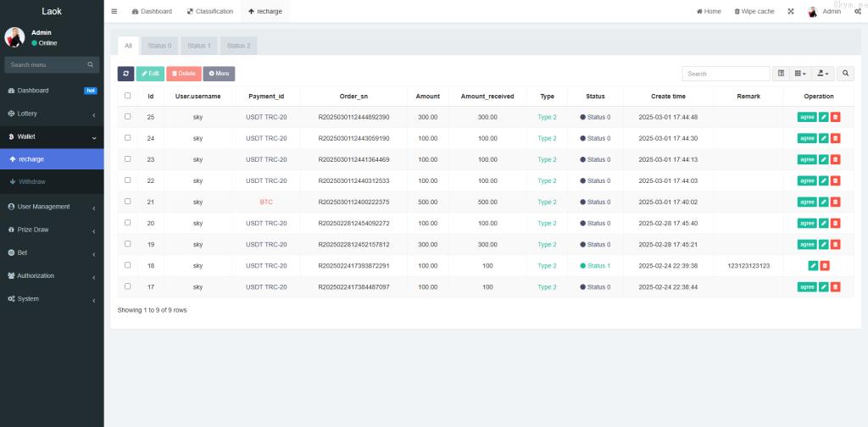Click agree button for order Id 23
The width and height of the screenshot is (868, 427).
coord(807,160)
